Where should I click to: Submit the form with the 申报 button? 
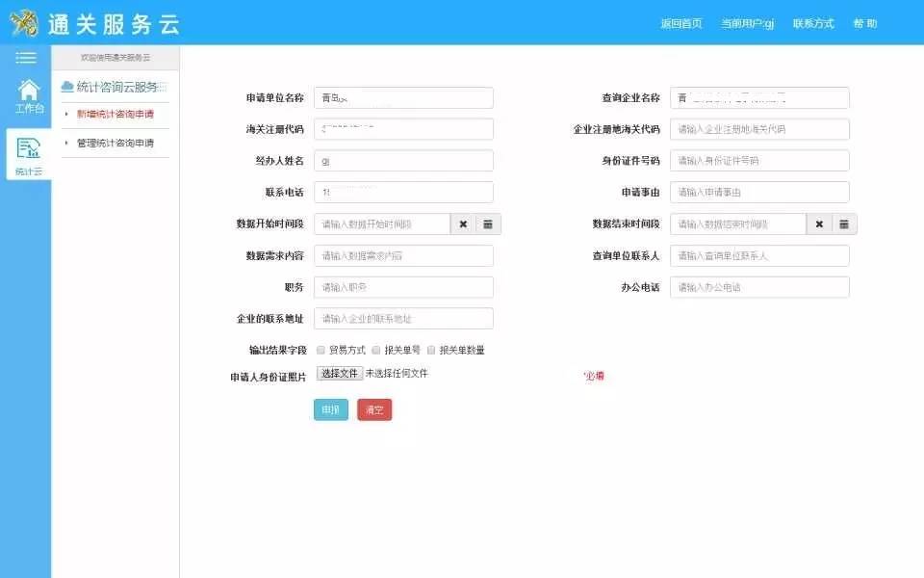pyautogui.click(x=330, y=408)
